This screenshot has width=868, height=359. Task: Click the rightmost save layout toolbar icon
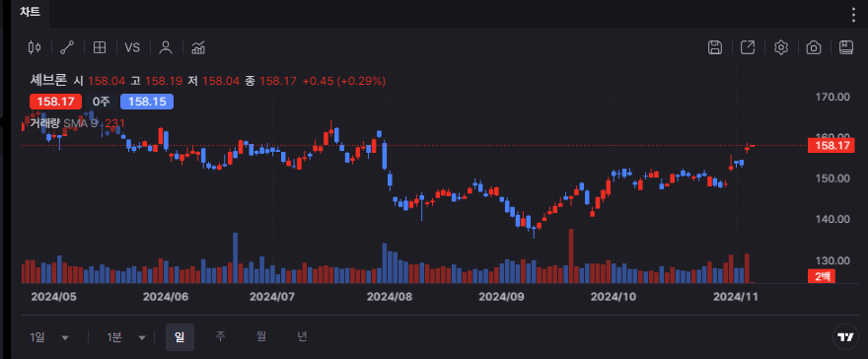846,47
